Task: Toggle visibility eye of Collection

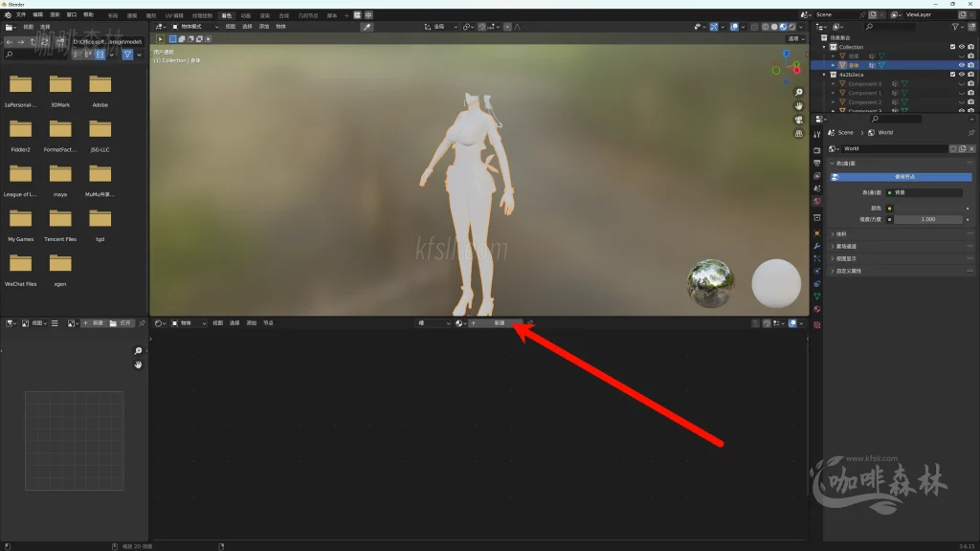Action: coord(962,47)
